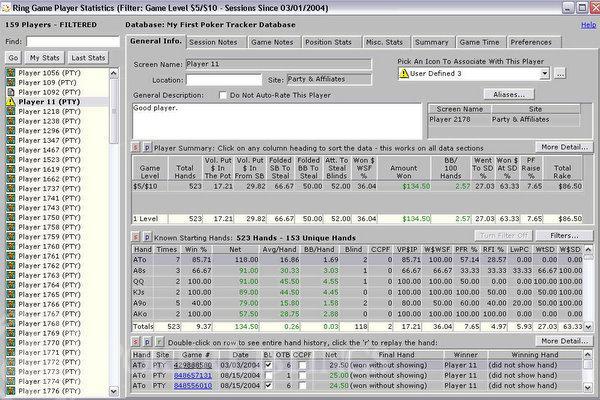Viewport: 600px width, 400px height.
Task: Click the icon next to Player 1662 (PTY)
Action: 11,179
